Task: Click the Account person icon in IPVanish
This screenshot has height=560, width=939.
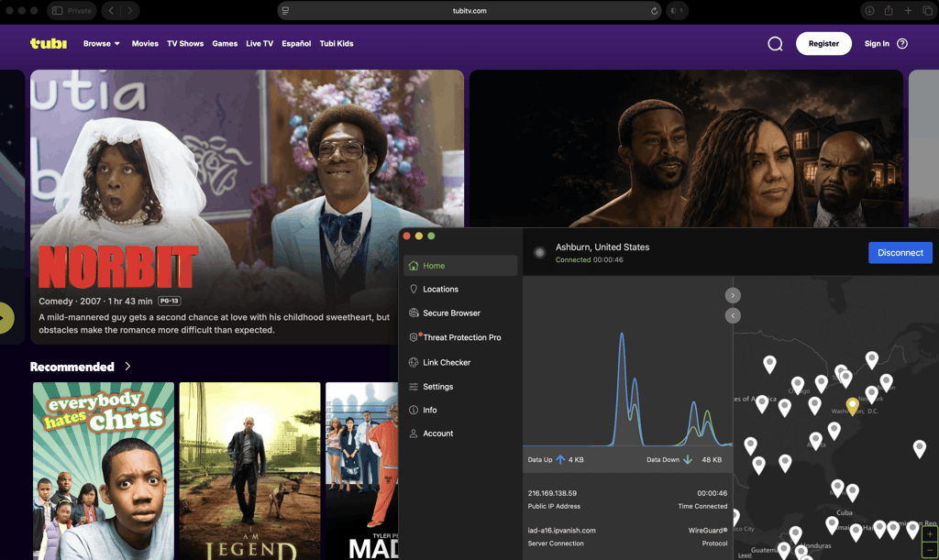Action: point(414,434)
